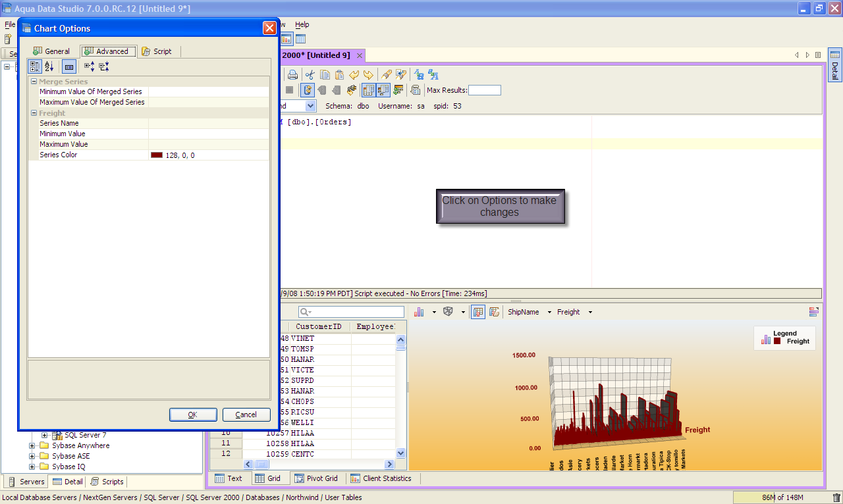Edit Maximum Value Of Merged Series field
The image size is (843, 504).
[209, 103]
